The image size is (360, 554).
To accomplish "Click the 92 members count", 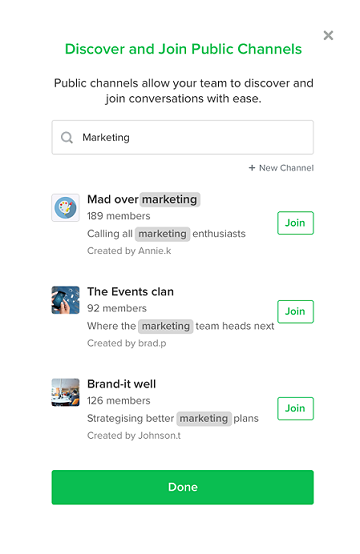I will pos(117,308).
